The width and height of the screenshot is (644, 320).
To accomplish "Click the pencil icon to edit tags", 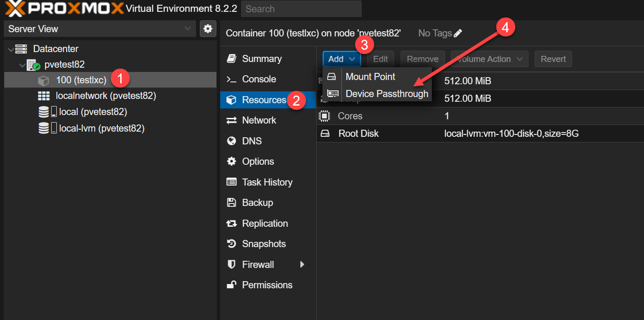I will (x=458, y=33).
